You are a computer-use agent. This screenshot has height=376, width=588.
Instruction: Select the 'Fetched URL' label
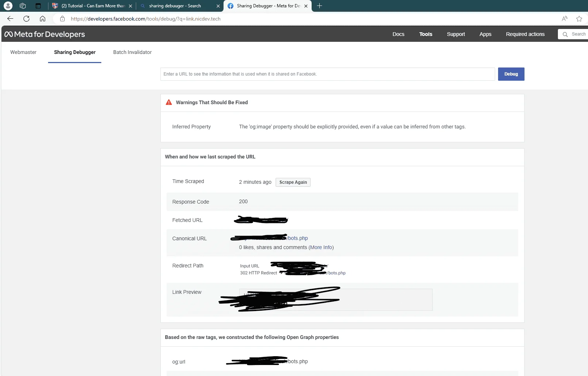coord(187,220)
